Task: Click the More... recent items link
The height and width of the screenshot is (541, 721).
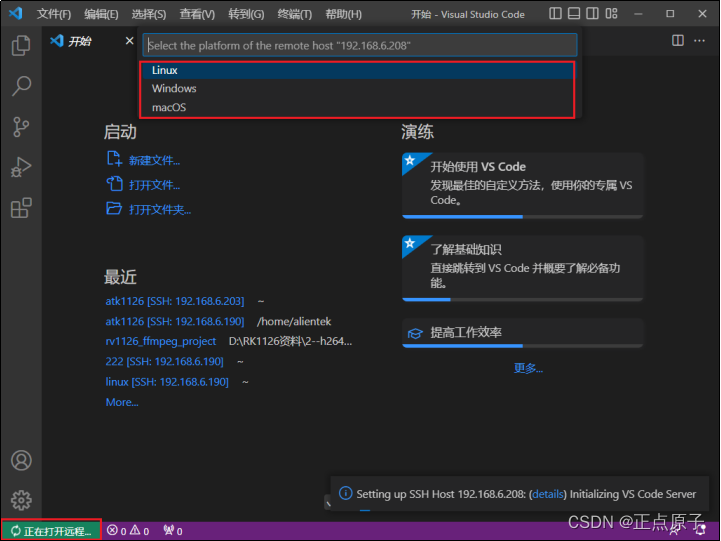Action: 122,402
